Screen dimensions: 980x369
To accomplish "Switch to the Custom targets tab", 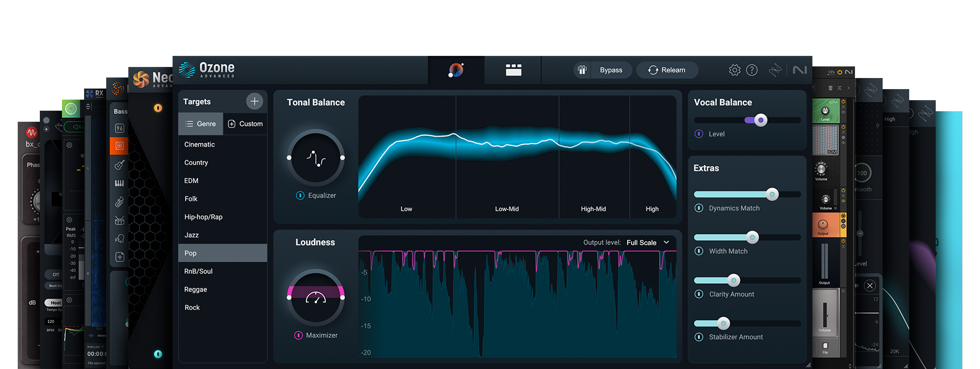I will 245,124.
